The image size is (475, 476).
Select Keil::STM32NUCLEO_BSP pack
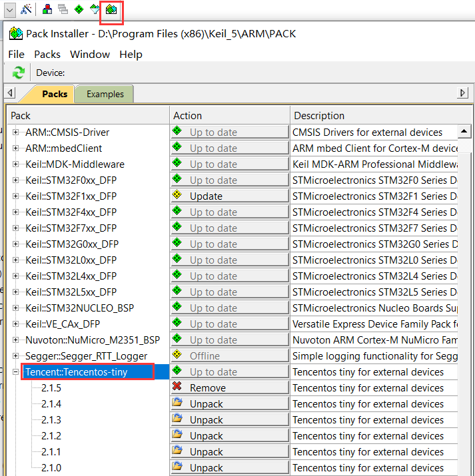click(79, 308)
